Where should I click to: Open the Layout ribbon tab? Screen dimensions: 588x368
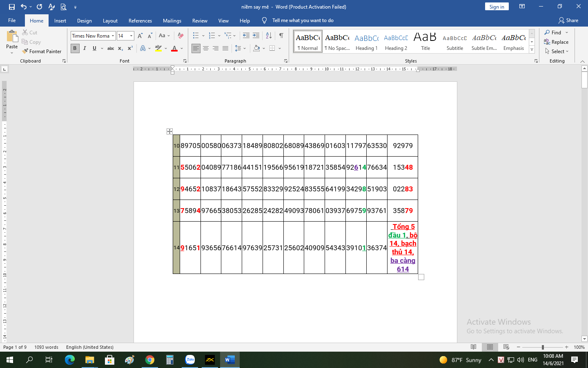point(110,21)
